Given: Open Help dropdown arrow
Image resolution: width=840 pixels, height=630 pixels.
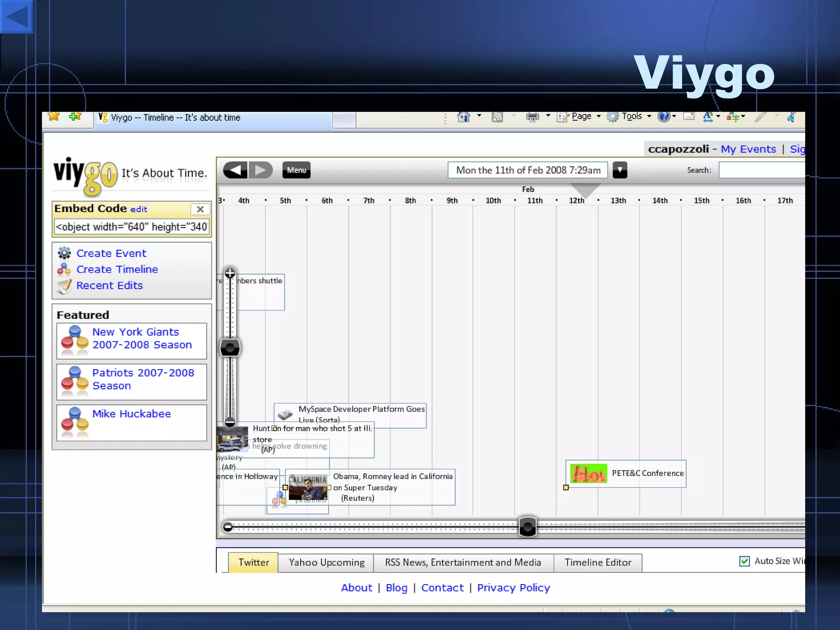Looking at the screenshot, I should (674, 116).
